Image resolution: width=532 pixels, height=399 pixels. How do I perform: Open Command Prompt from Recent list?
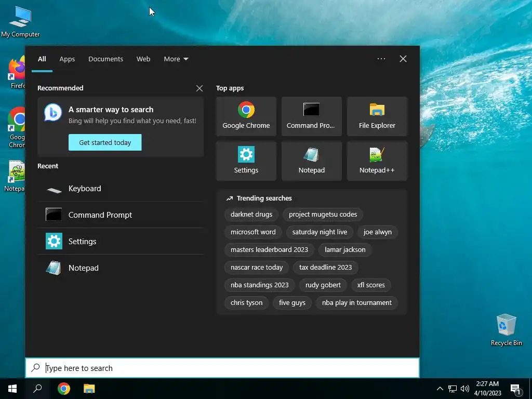(121, 215)
